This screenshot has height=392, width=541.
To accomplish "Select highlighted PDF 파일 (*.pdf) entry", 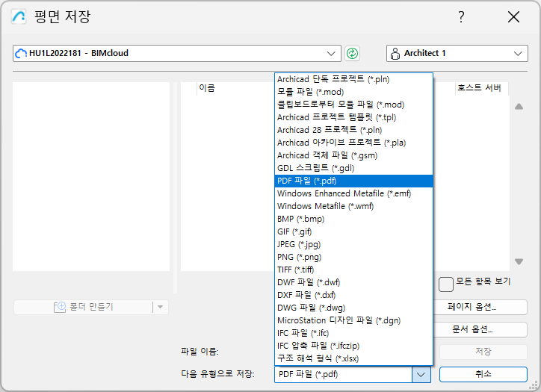I will point(353,181).
